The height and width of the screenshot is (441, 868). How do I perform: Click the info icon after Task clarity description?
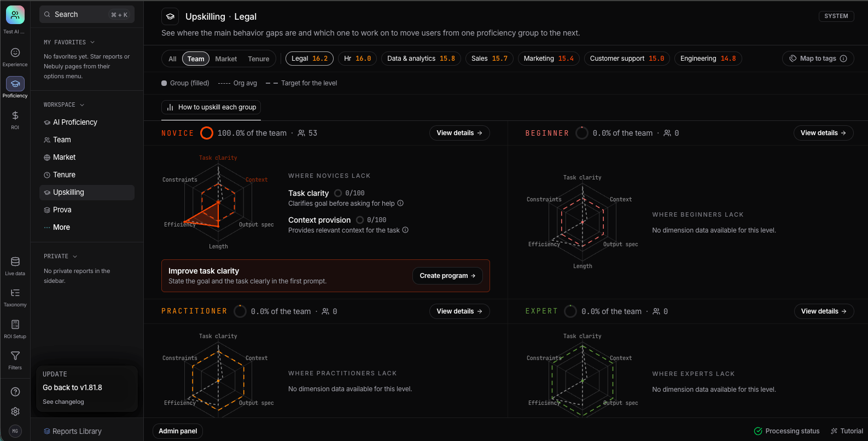[400, 204]
